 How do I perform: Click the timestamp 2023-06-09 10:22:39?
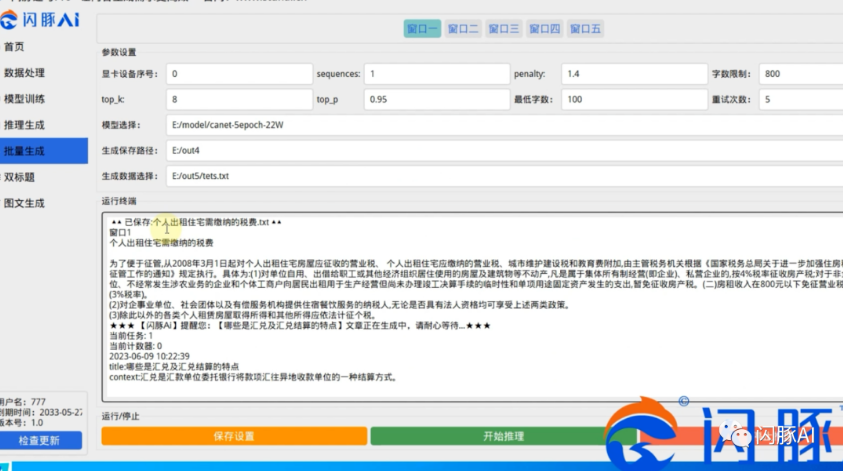pyautogui.click(x=149, y=356)
